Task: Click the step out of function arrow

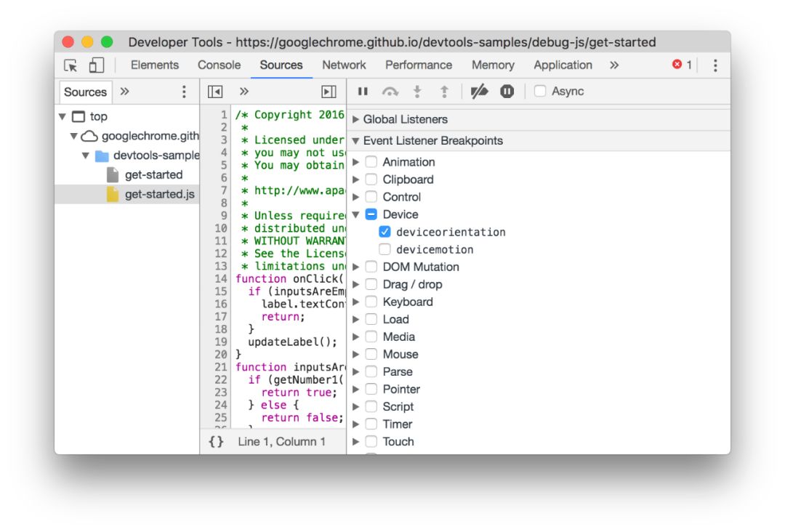Action: pos(444,92)
